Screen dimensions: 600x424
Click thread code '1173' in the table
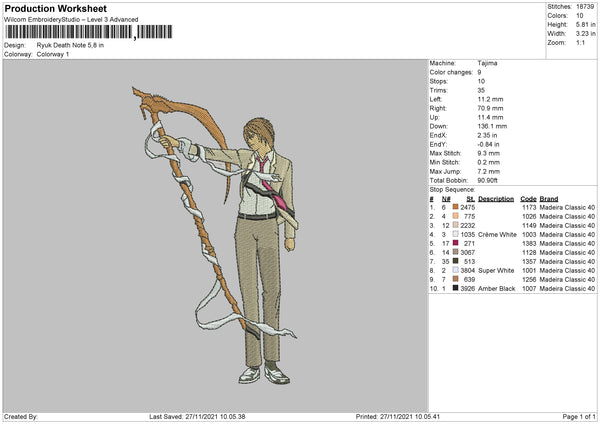point(529,207)
